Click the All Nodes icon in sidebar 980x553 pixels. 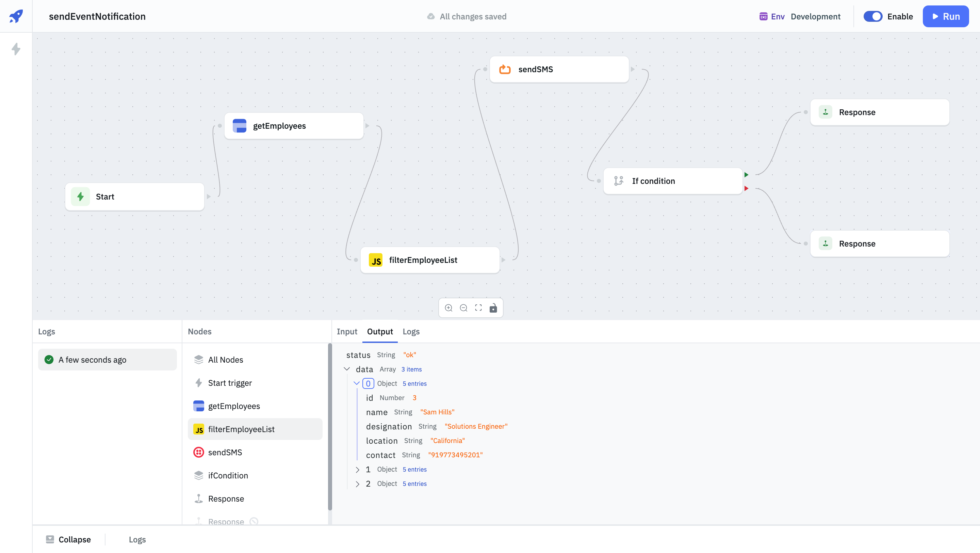pyautogui.click(x=199, y=360)
